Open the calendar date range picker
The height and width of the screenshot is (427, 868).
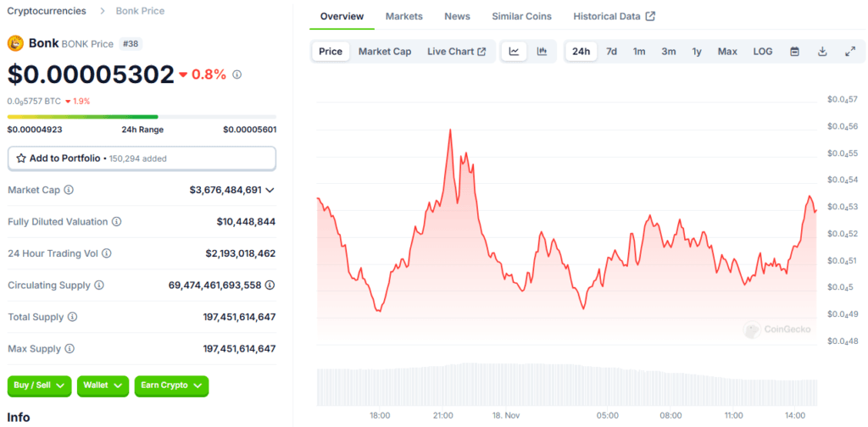[x=794, y=52]
